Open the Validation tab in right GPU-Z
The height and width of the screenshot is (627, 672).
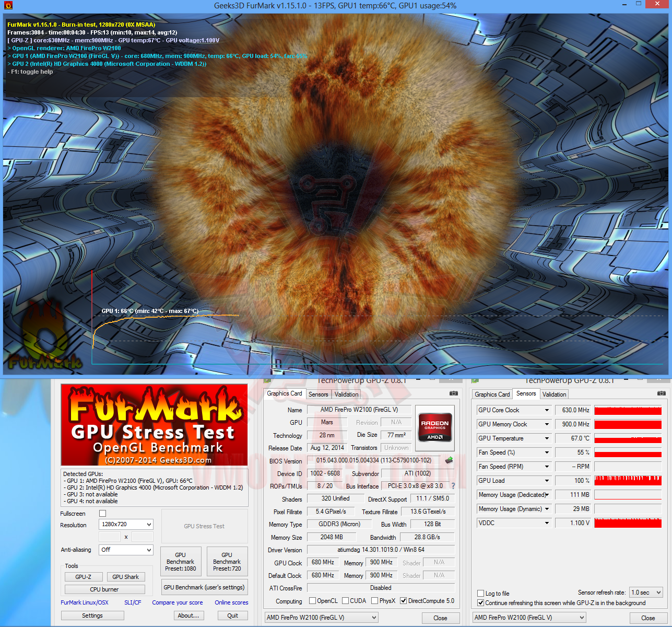[553, 394]
